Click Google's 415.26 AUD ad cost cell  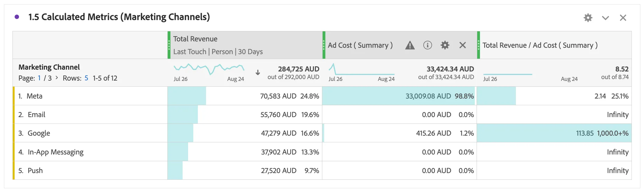(x=400, y=133)
